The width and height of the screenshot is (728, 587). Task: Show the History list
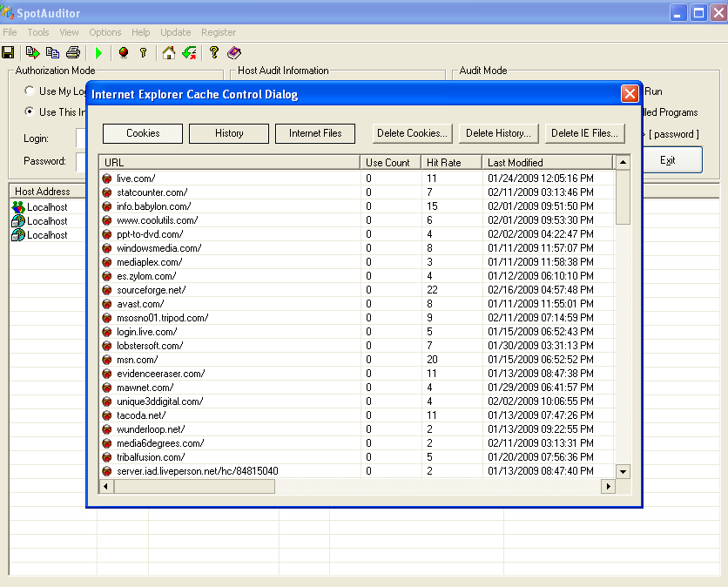point(229,133)
